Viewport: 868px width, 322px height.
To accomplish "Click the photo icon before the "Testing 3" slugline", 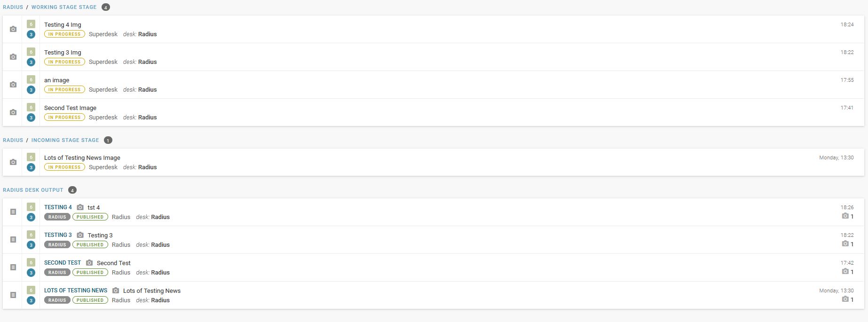I will point(80,235).
